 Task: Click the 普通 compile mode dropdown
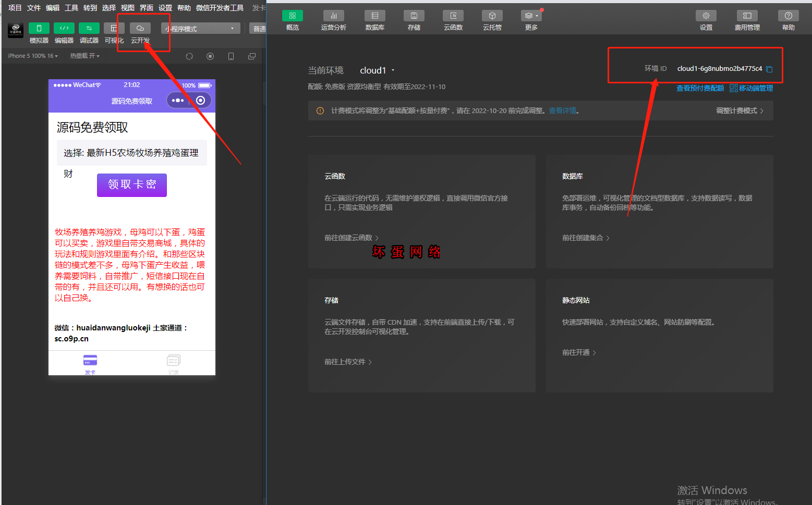coord(258,28)
